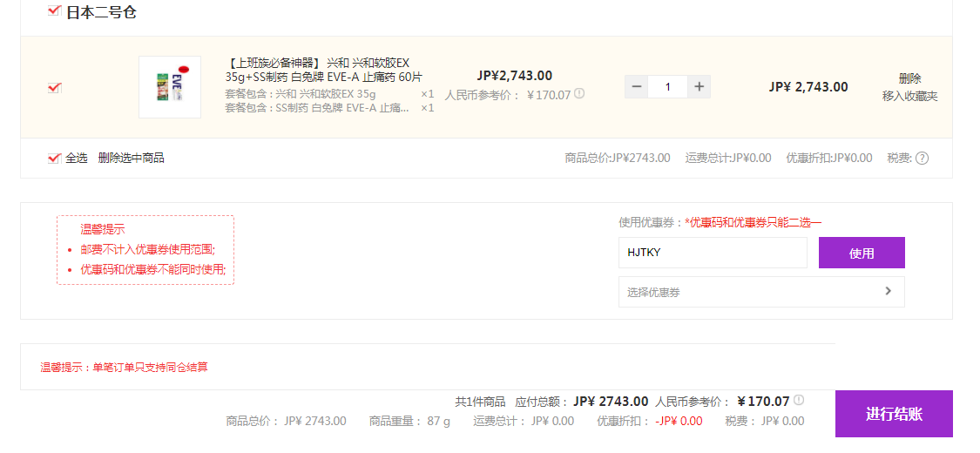Click the 商品重量 87 g value
Image resolution: width=980 pixels, height=453 pixels.
439,421
